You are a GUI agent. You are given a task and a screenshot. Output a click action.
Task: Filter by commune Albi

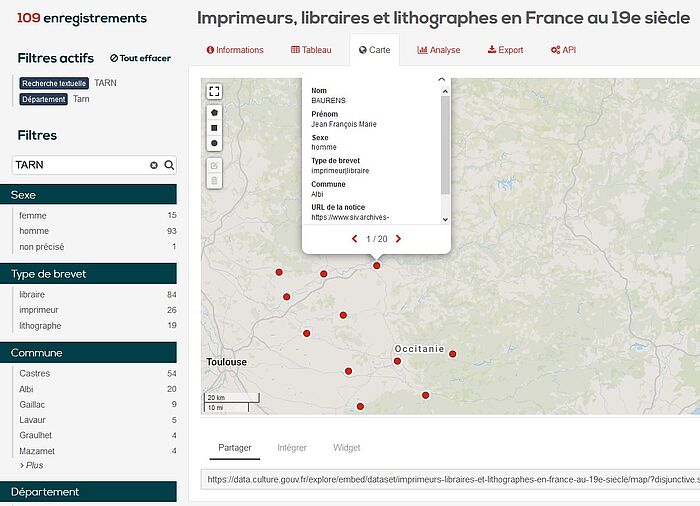97,389
